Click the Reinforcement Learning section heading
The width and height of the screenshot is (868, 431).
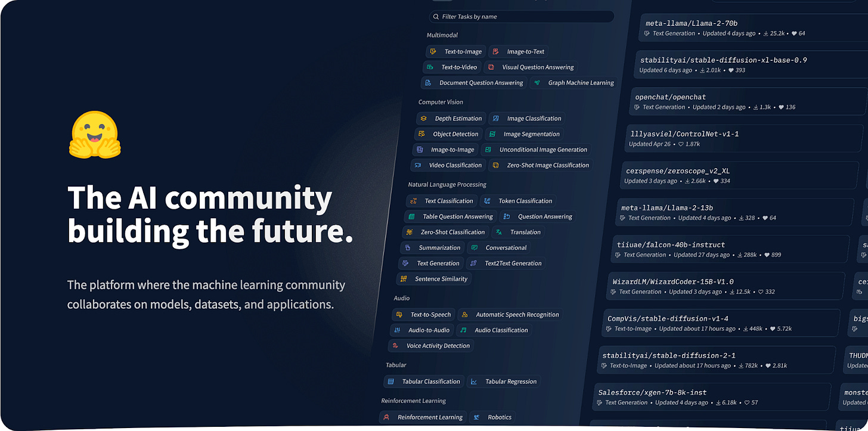click(414, 401)
